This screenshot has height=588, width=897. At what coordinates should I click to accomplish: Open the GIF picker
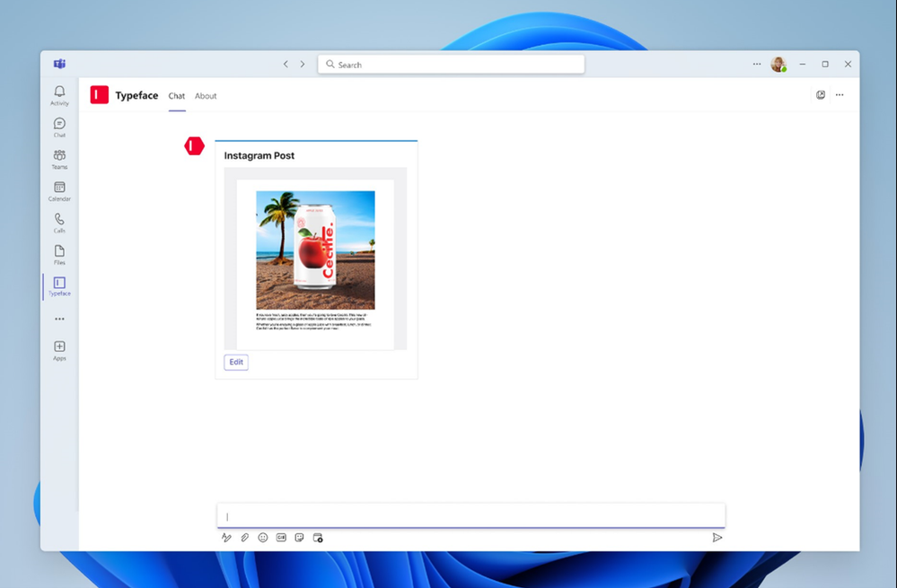(281, 538)
